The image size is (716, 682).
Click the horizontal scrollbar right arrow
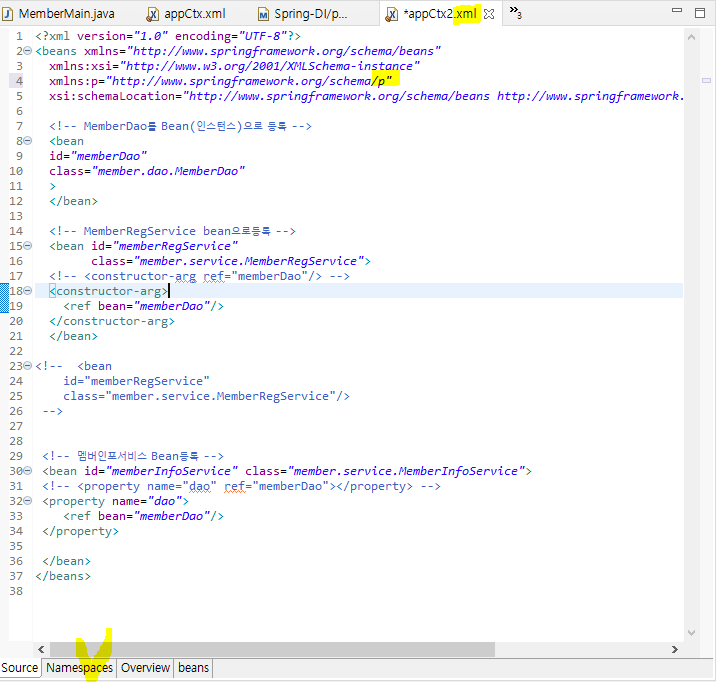(675, 649)
